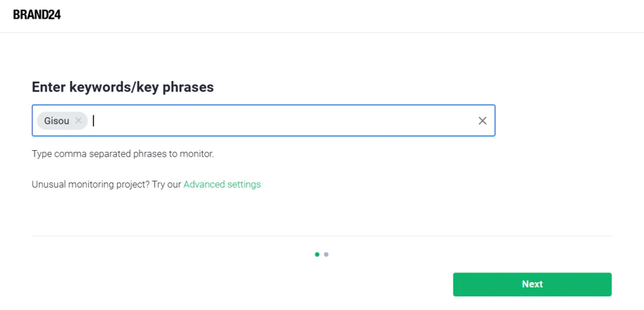Click the Gisou keyword chip
This screenshot has height=310, width=644.
click(62, 121)
